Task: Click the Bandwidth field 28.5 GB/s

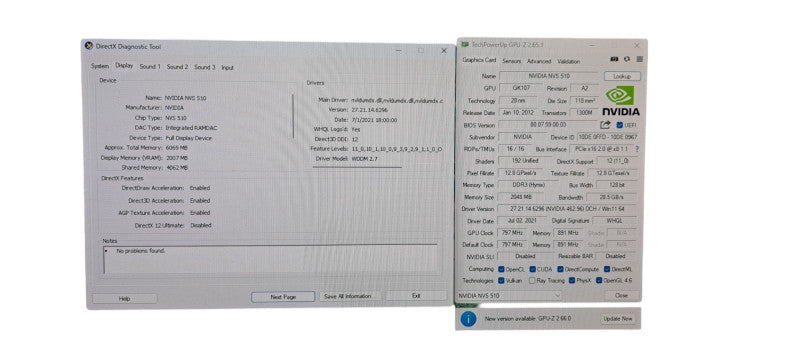Action: pyautogui.click(x=612, y=197)
